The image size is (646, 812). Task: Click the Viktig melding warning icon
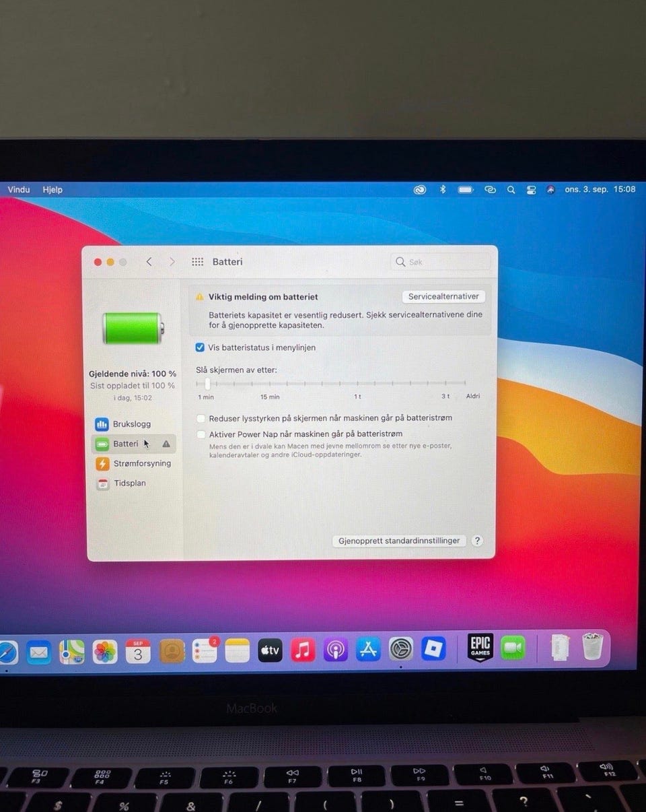[200, 297]
